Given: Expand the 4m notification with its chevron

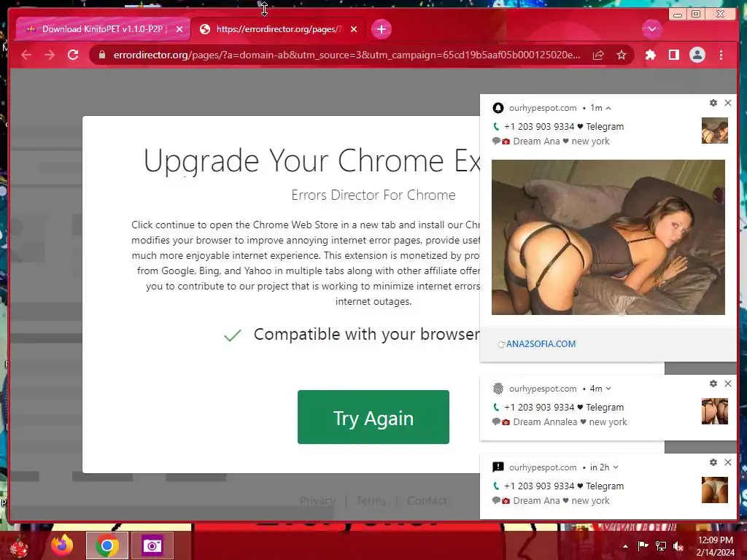Looking at the screenshot, I should (608, 389).
